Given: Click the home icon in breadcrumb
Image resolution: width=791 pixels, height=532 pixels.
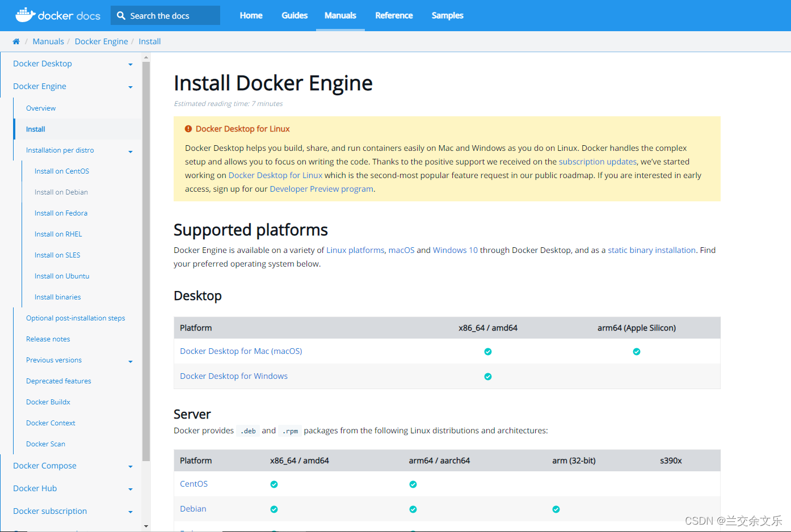Looking at the screenshot, I should (x=16, y=41).
